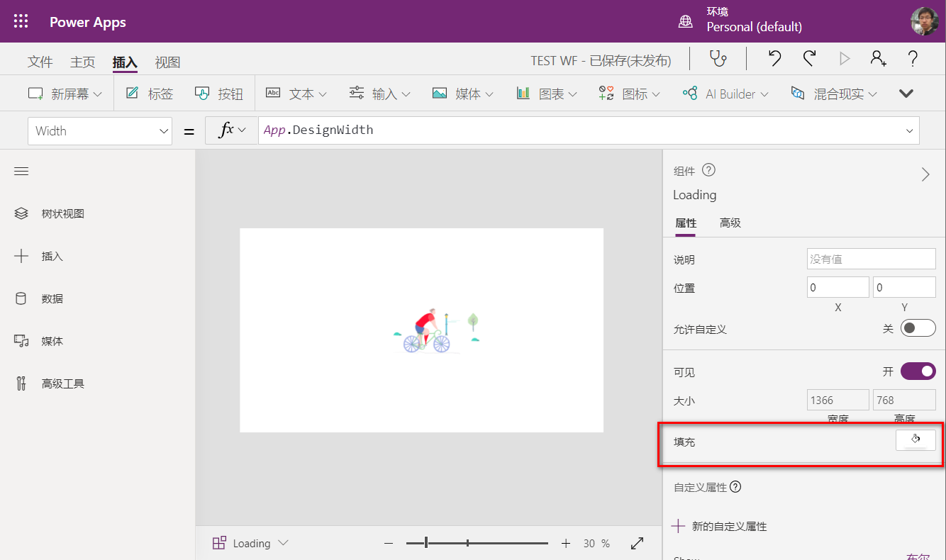Viewport: 946px width, 560px height.
Task: Open the 文件 menu
Action: [40, 62]
